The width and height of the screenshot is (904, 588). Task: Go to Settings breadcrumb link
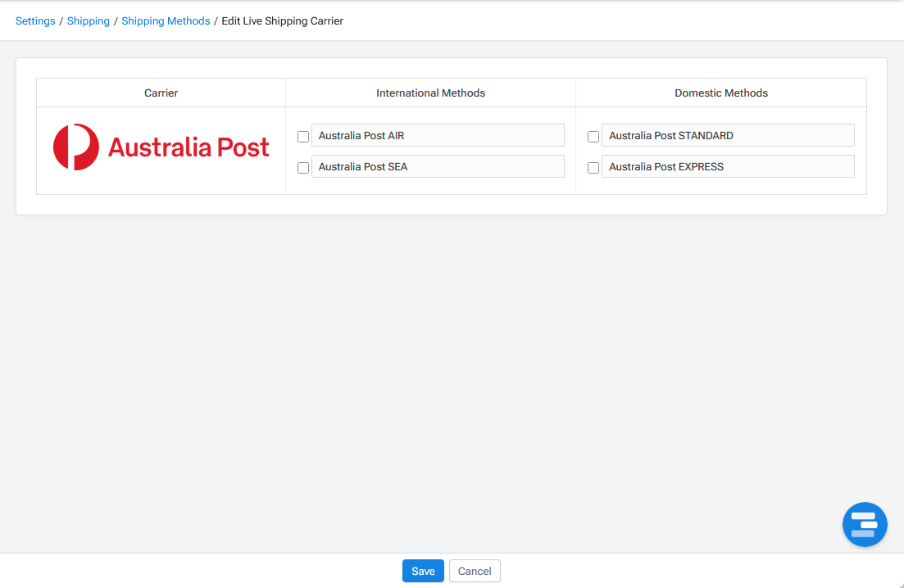35,20
